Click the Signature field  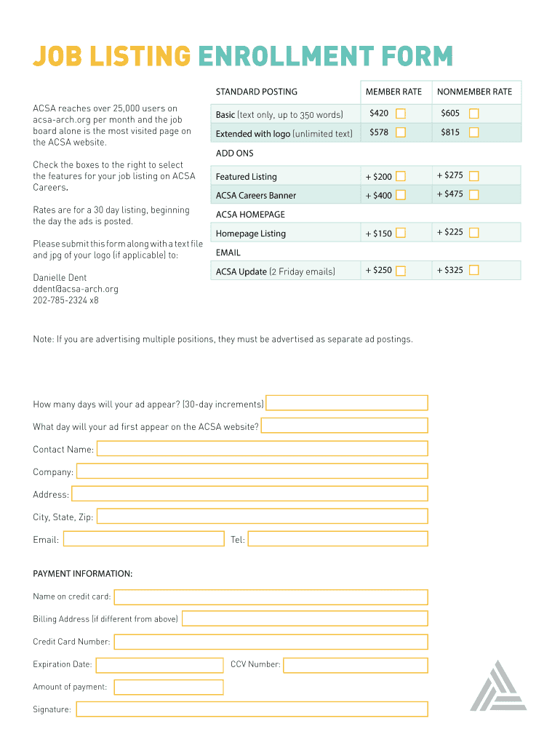click(252, 709)
